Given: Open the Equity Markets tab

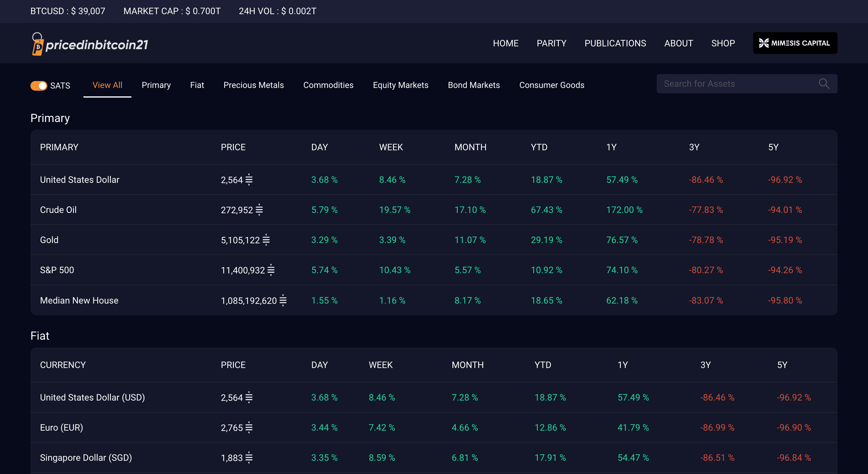Looking at the screenshot, I should [x=400, y=85].
